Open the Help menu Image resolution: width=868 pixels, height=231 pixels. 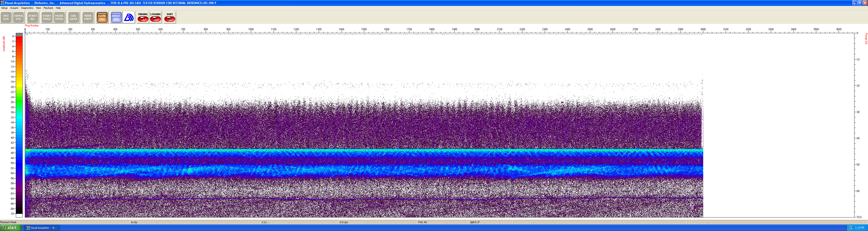[58, 8]
